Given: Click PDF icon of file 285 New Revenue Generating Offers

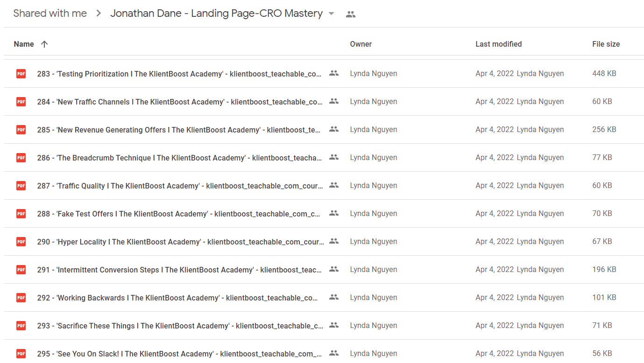Looking at the screenshot, I should (x=21, y=130).
